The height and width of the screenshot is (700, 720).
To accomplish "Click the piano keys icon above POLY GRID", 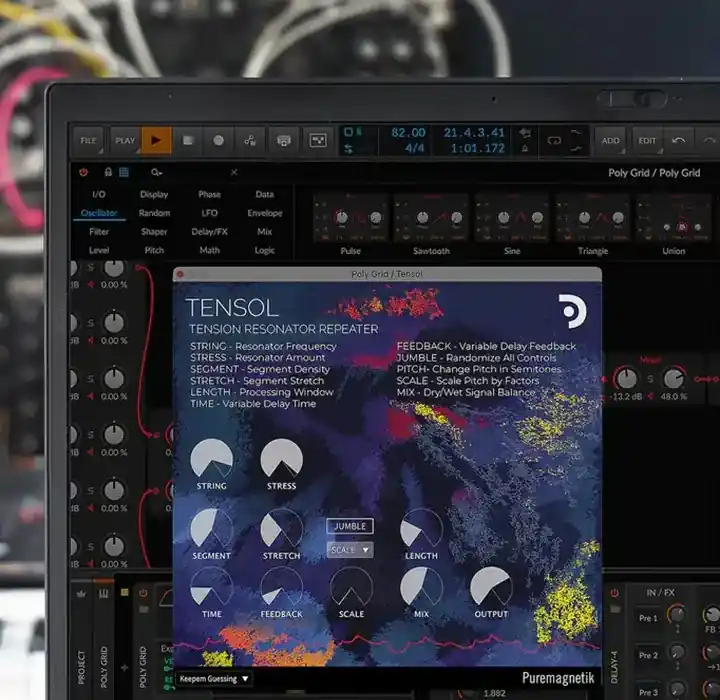I will pos(103,594).
